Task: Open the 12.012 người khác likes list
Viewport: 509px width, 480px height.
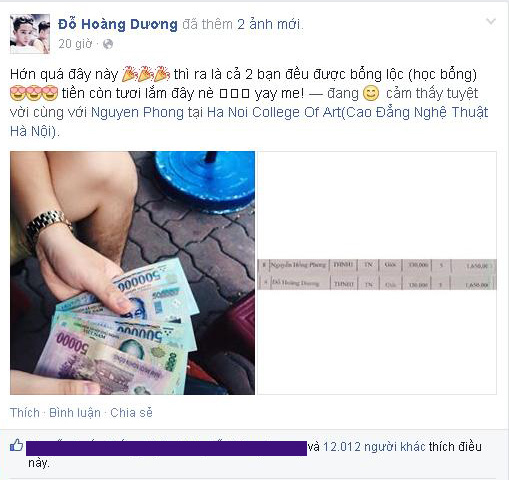Action: coord(374,447)
